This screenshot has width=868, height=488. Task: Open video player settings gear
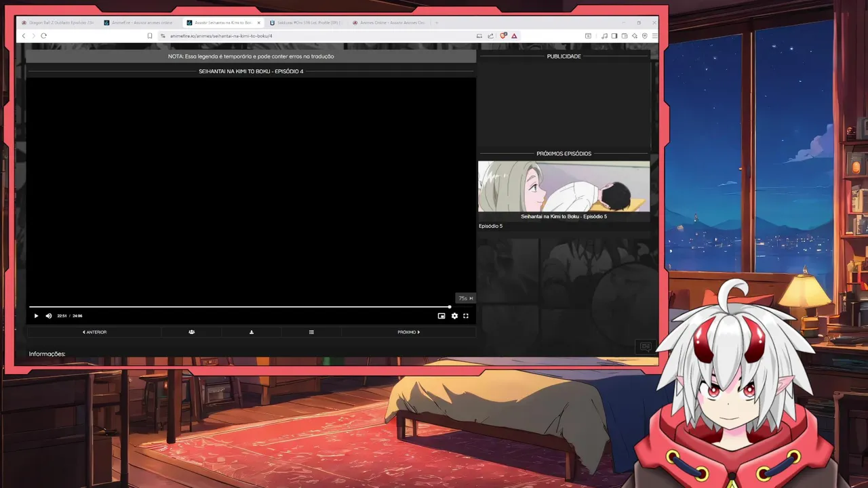tap(454, 316)
